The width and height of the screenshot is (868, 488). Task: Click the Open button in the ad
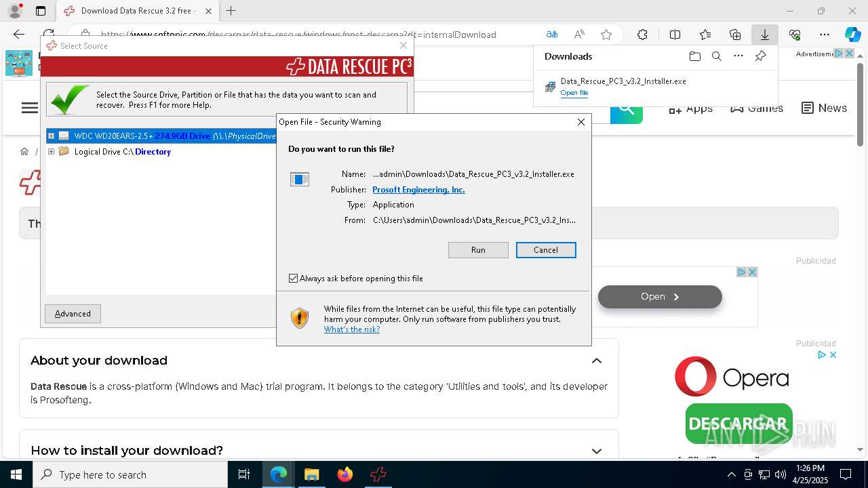(660, 297)
